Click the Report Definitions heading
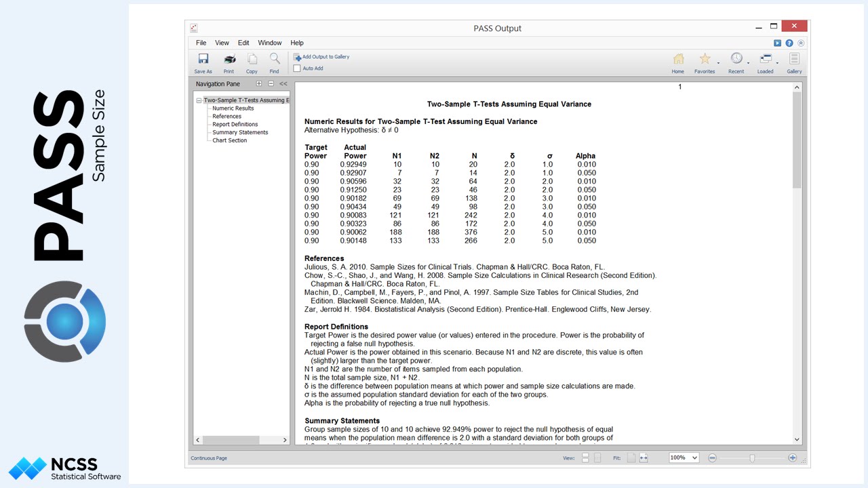 (336, 327)
